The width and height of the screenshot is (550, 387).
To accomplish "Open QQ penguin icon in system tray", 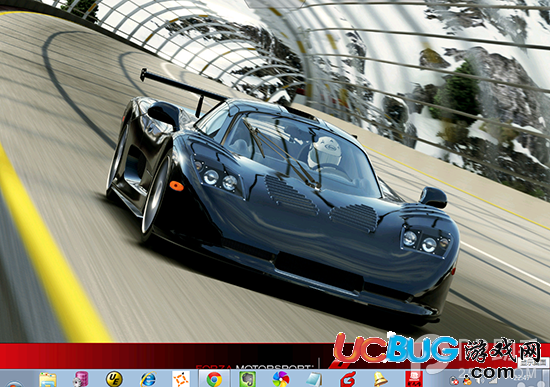I will click(x=467, y=380).
